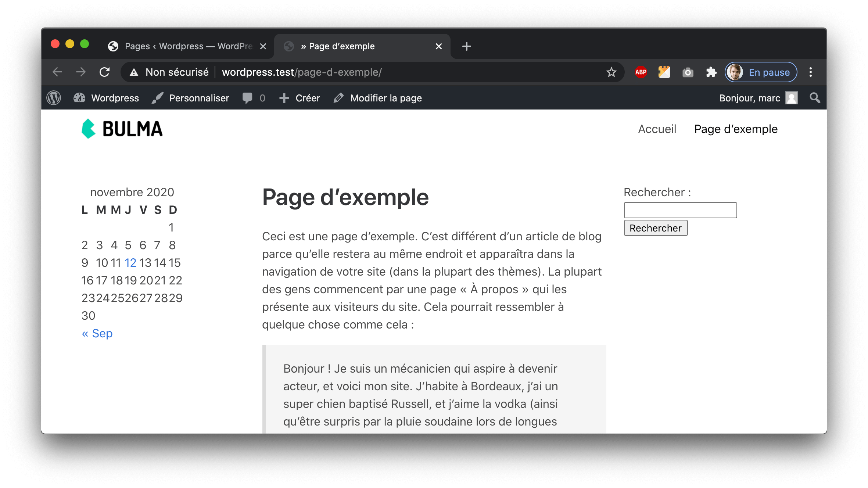Viewport: 868px width, 488px height.
Task: Expand the Bonjour, marc account menu
Action: (x=758, y=98)
